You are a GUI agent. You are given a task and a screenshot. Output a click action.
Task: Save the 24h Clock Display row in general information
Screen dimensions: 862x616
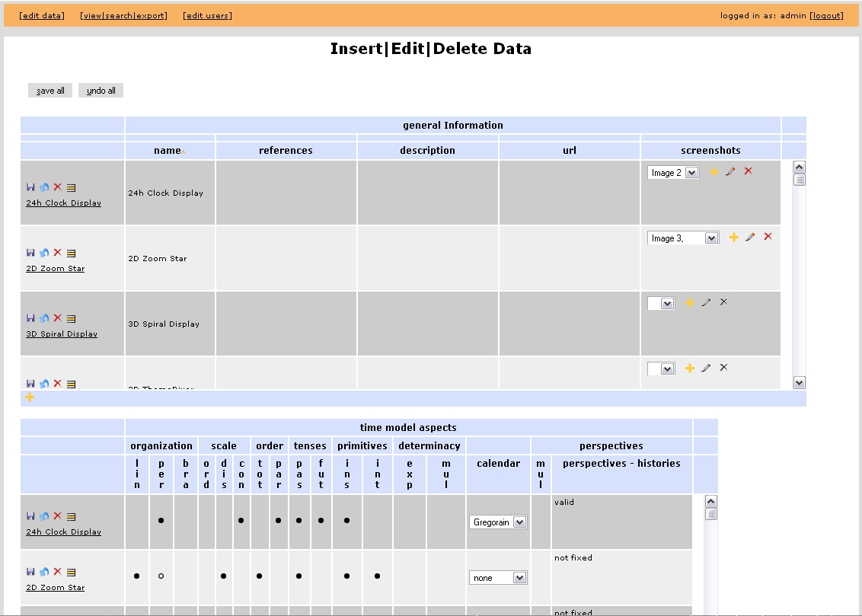coord(30,187)
